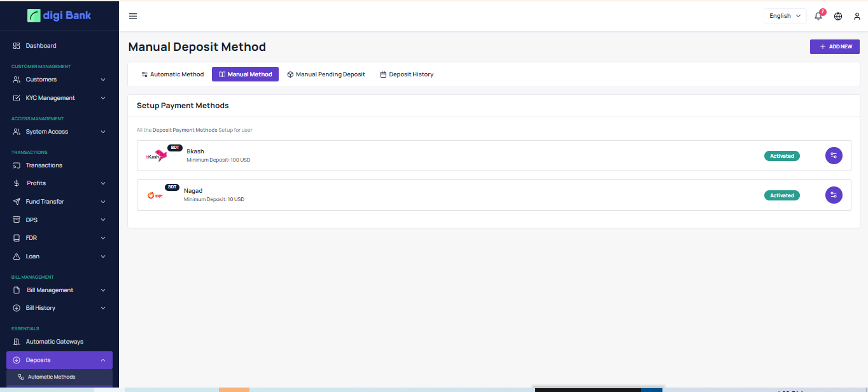Go to Dashboard in sidebar

pos(41,46)
